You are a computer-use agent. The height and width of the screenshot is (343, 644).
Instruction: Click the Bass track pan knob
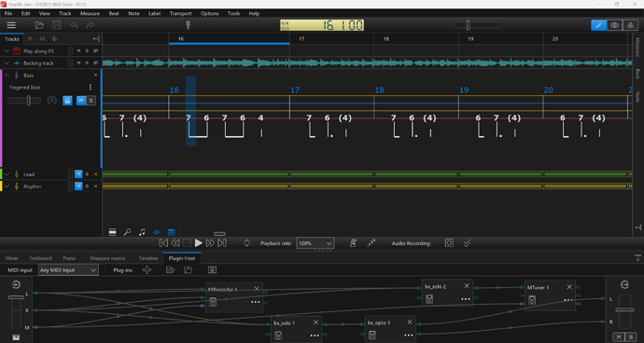point(51,101)
